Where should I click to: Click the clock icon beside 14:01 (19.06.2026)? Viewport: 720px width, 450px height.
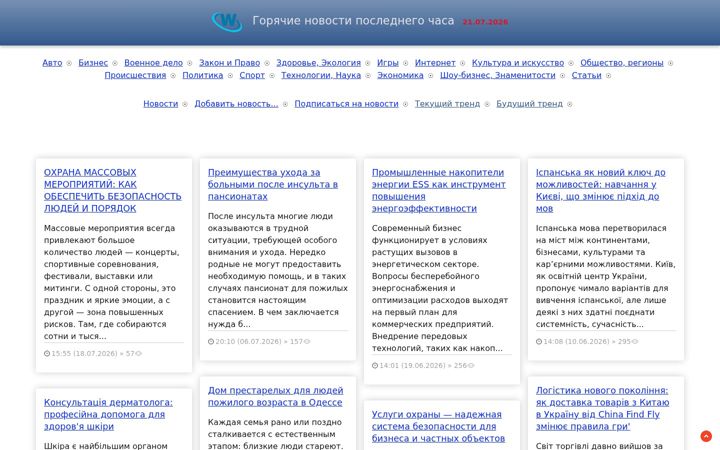point(375,366)
